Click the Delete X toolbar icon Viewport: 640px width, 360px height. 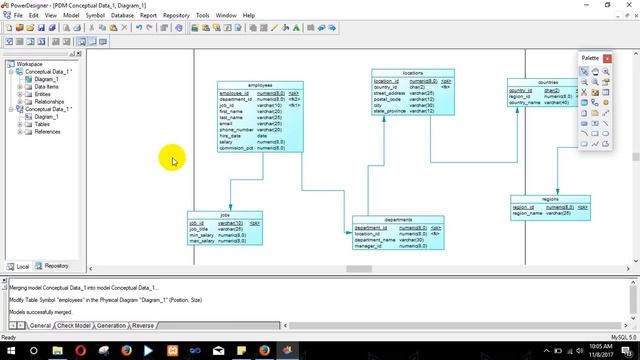124,28
